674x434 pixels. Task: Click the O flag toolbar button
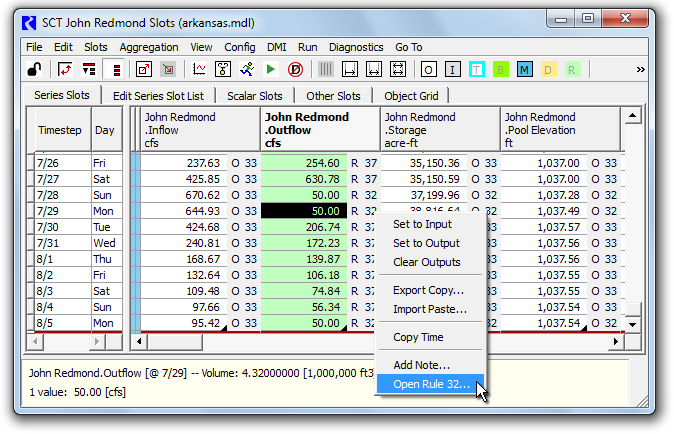[428, 69]
